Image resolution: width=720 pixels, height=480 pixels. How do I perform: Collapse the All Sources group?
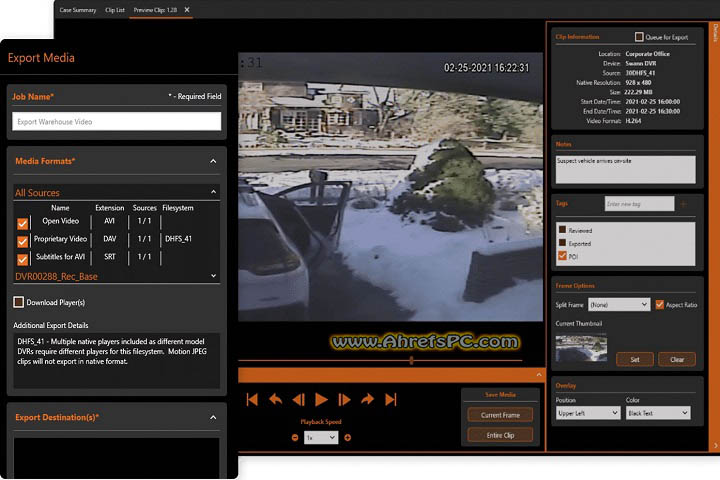214,192
